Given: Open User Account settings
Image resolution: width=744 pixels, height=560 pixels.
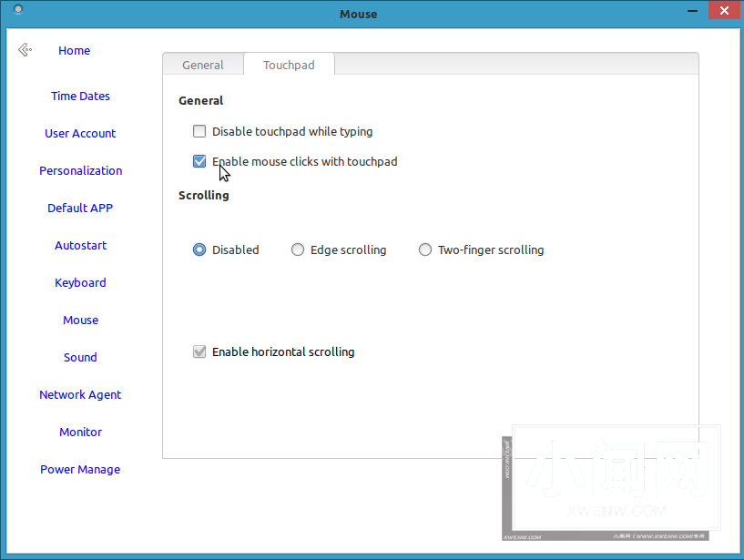Looking at the screenshot, I should coord(80,134).
